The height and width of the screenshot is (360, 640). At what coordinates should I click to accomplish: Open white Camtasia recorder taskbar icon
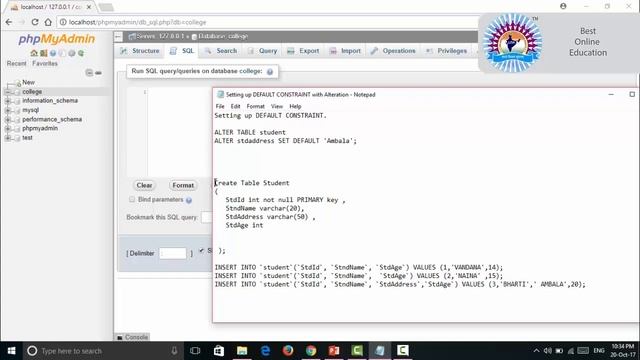point(402,351)
